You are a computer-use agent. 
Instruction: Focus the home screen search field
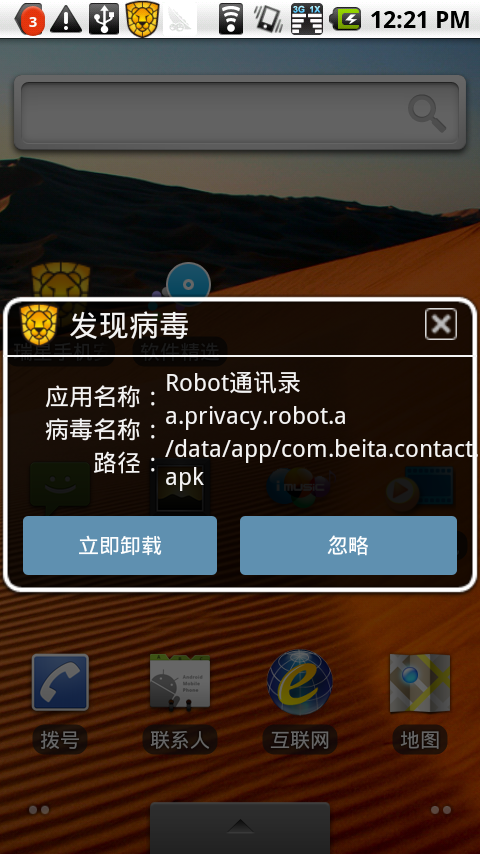(240, 112)
